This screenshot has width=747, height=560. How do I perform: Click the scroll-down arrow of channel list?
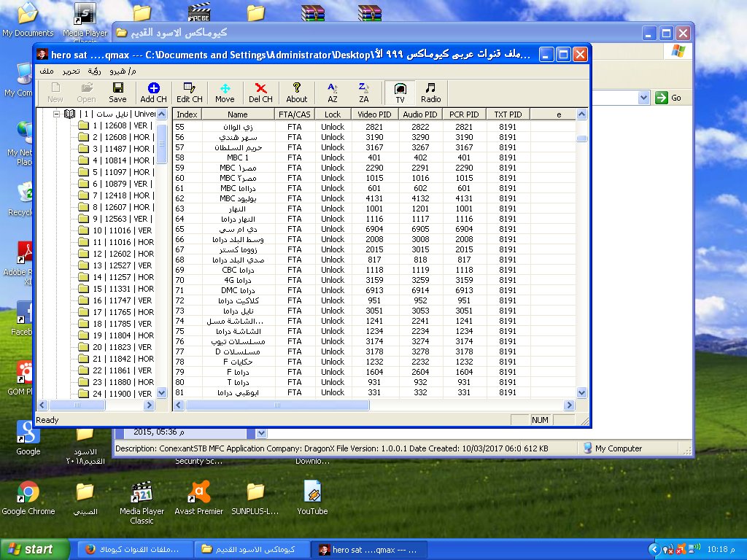(x=581, y=393)
